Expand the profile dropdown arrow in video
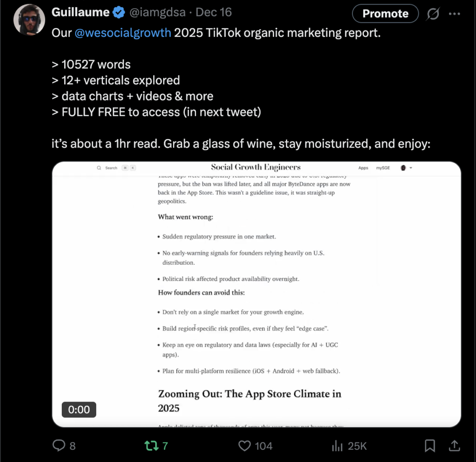Viewport: 476px width, 462px height. pos(411,168)
